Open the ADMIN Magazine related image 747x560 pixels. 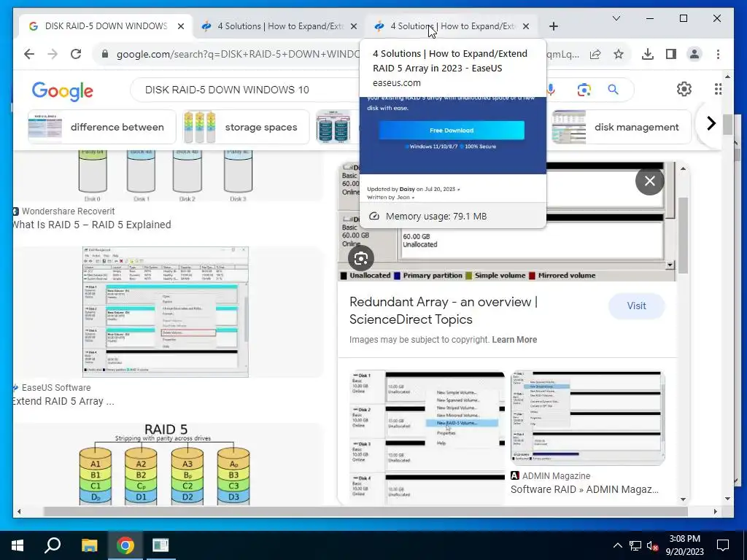point(587,418)
